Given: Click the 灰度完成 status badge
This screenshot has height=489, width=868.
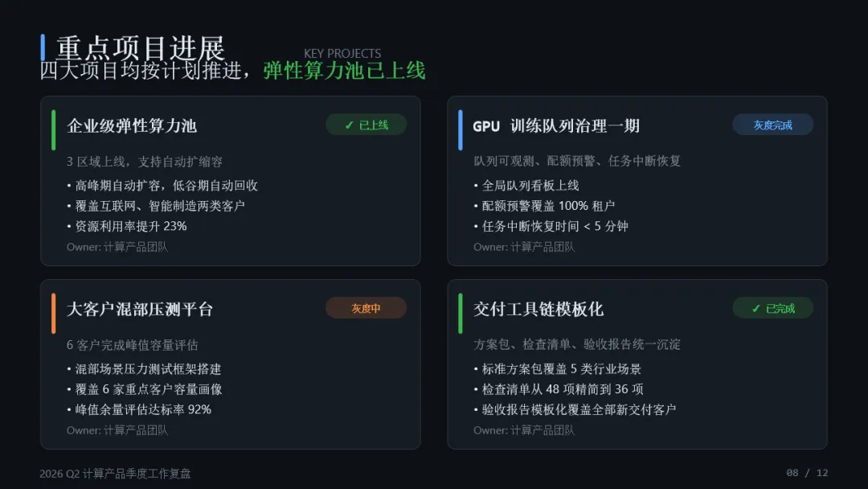Looking at the screenshot, I should click(773, 125).
